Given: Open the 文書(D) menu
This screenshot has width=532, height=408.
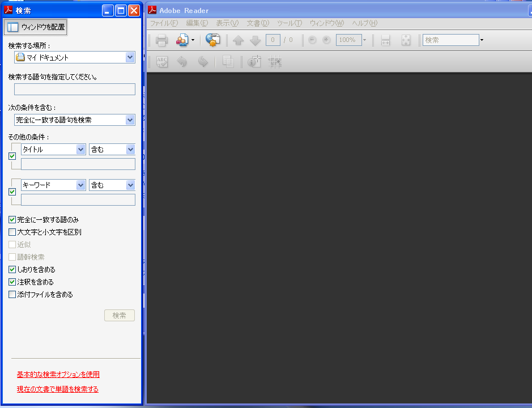Looking at the screenshot, I should (258, 23).
